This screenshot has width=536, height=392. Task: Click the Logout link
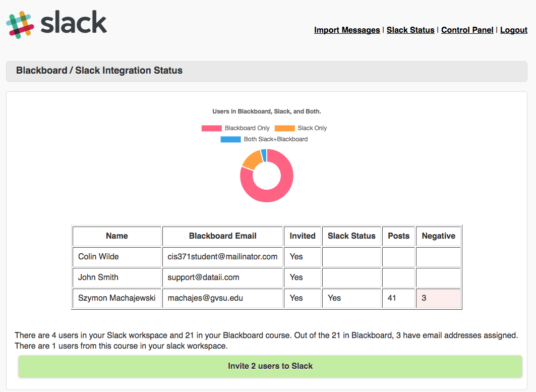pos(514,30)
